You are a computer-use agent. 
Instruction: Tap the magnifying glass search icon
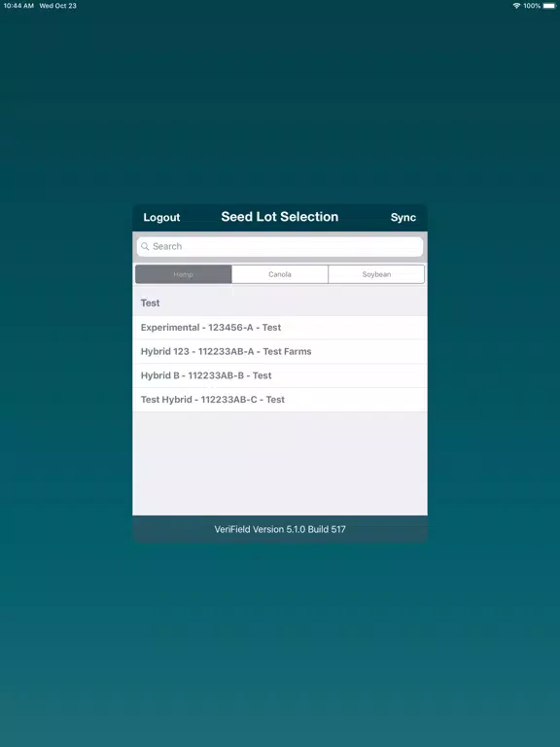click(145, 246)
